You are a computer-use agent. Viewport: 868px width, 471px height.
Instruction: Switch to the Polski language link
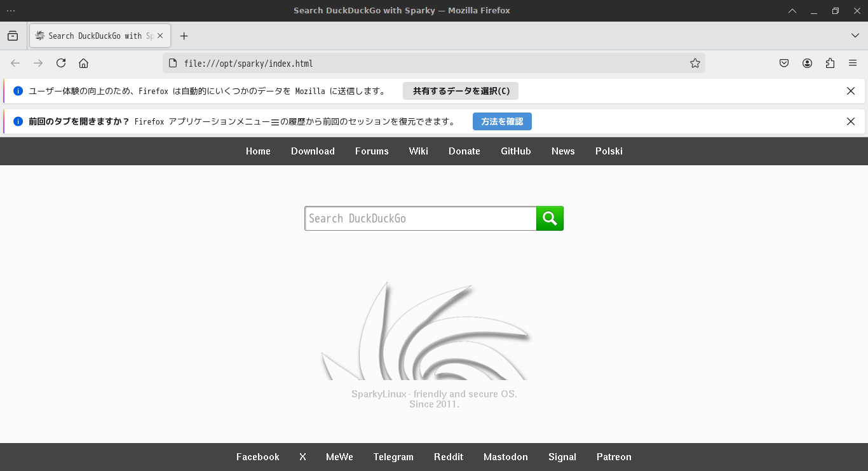tap(609, 151)
